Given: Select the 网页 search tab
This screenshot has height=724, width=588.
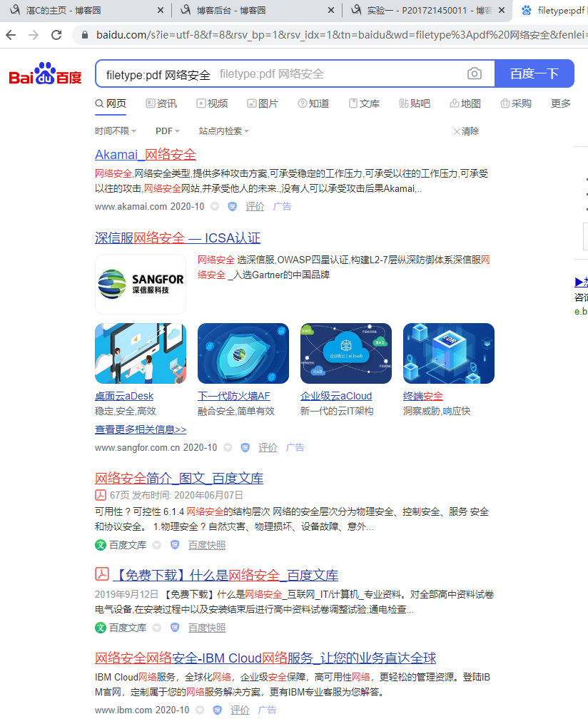Looking at the screenshot, I should (111, 103).
